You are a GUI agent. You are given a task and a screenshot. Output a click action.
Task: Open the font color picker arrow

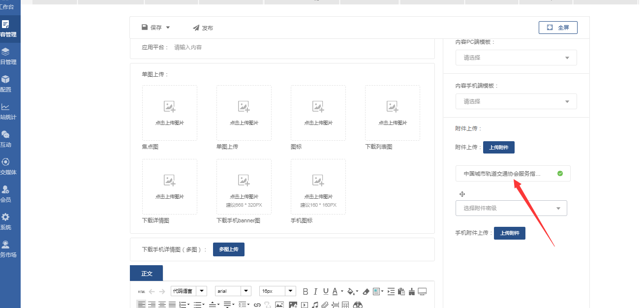[342, 291]
